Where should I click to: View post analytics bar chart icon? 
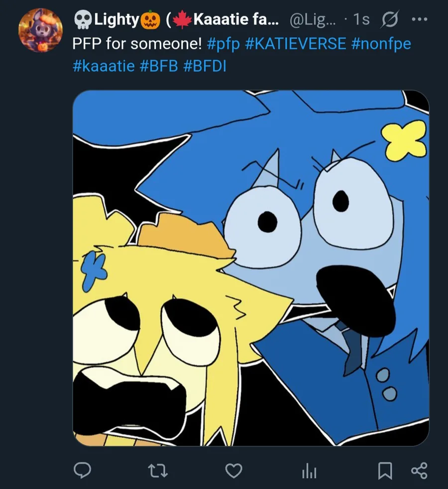point(309,471)
